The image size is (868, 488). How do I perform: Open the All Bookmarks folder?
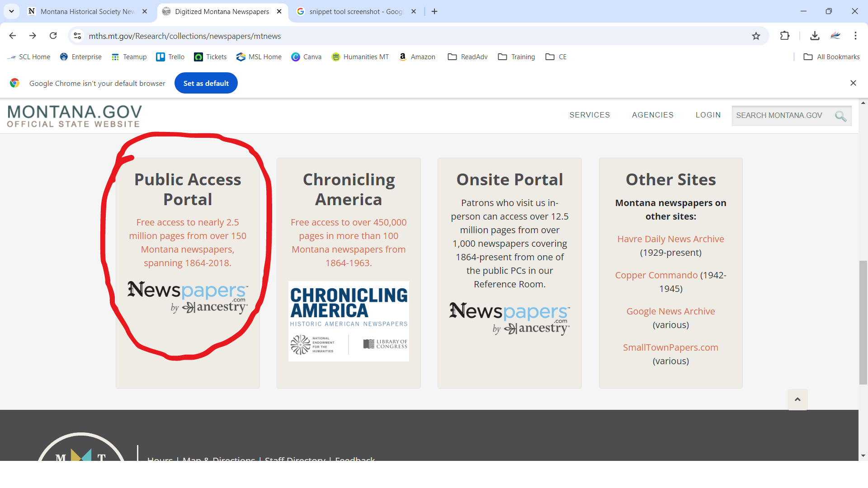click(x=832, y=57)
